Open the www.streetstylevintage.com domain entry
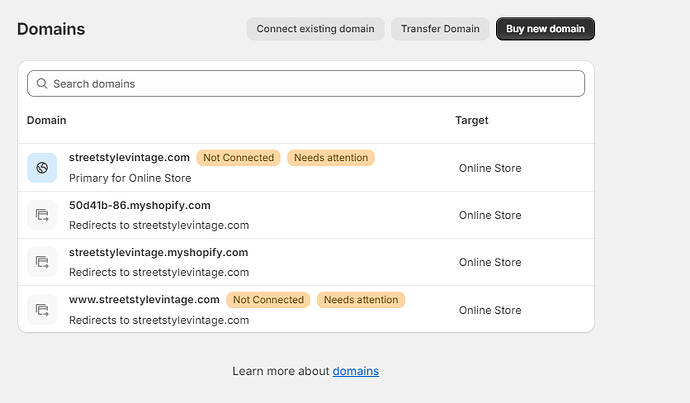Screen dimensions: 690x403 pos(144,299)
